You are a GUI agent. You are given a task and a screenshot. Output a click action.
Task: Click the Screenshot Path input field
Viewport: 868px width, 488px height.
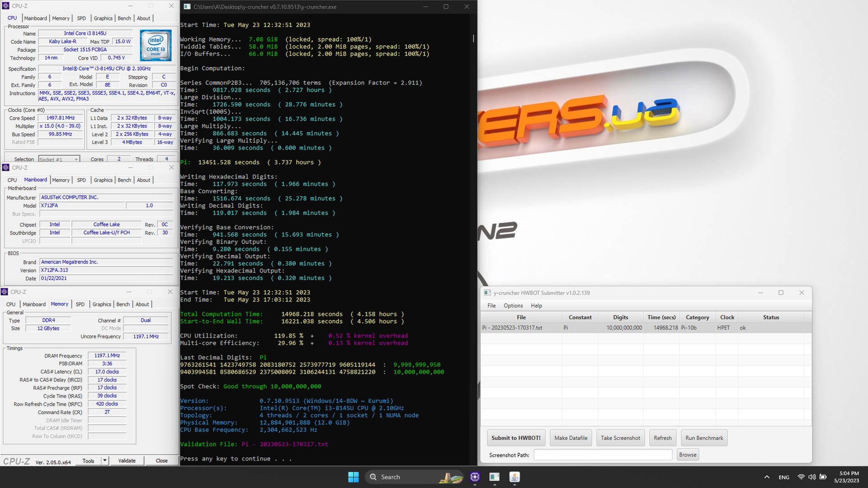tap(603, 455)
